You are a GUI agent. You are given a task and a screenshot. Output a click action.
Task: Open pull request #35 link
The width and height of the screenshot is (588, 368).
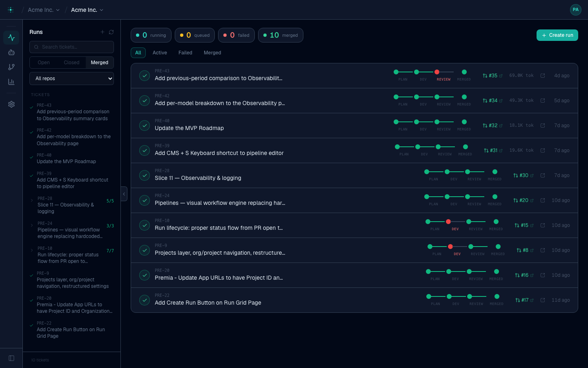492,76
